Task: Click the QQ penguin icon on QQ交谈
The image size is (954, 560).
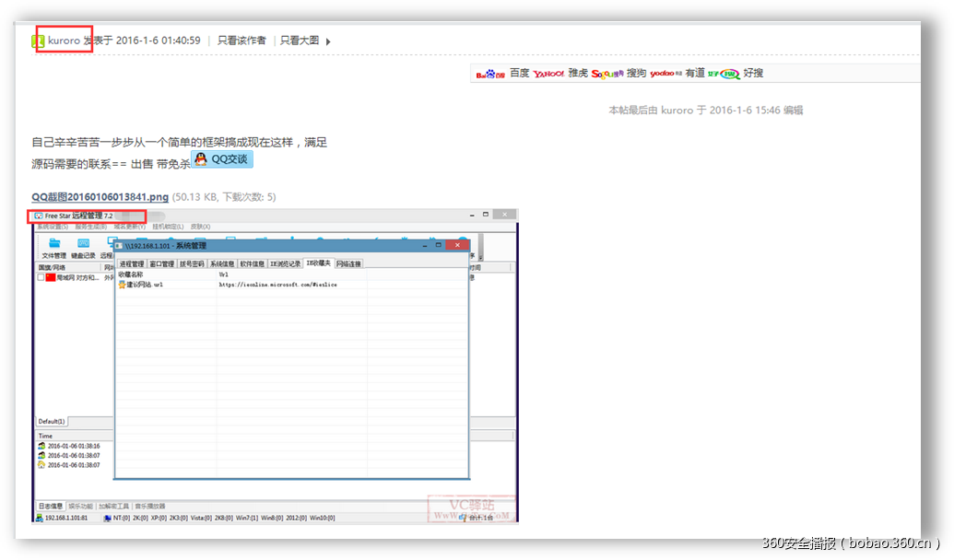Action: pos(199,158)
